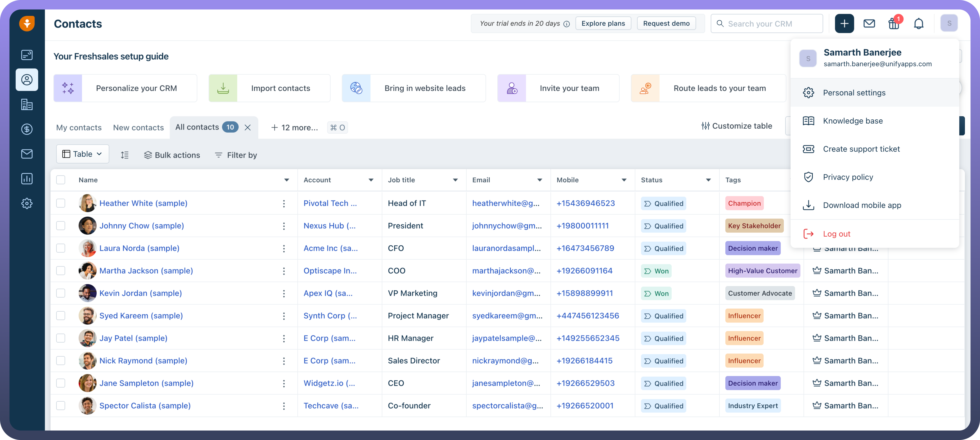This screenshot has width=980, height=440.
Task: Select Johnny Chow's row checkbox
Action: click(61, 225)
